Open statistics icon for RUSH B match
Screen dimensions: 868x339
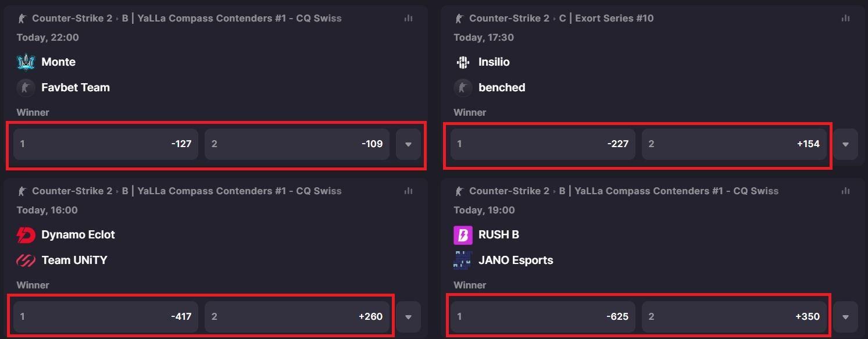point(845,191)
